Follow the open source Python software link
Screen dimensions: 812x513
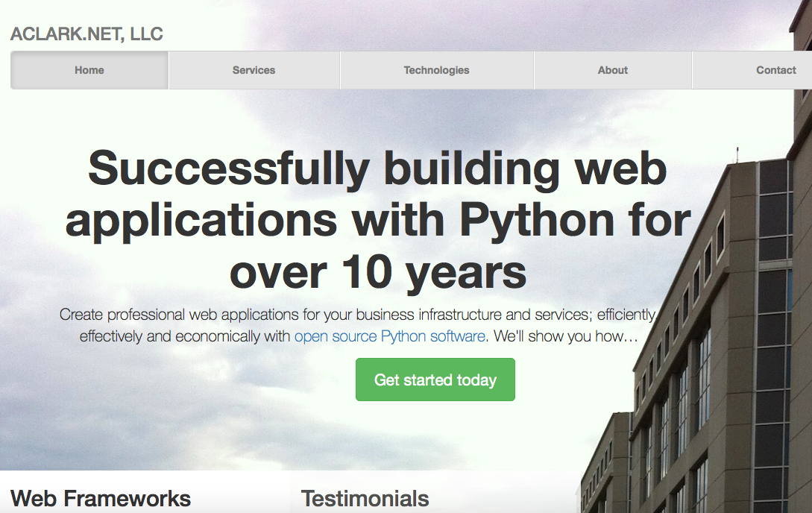(389, 336)
